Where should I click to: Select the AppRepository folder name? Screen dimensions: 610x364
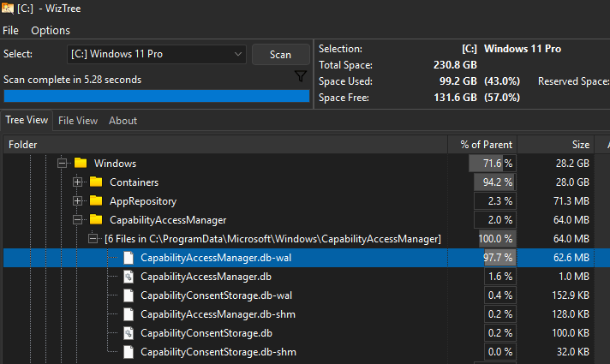pyautogui.click(x=143, y=201)
